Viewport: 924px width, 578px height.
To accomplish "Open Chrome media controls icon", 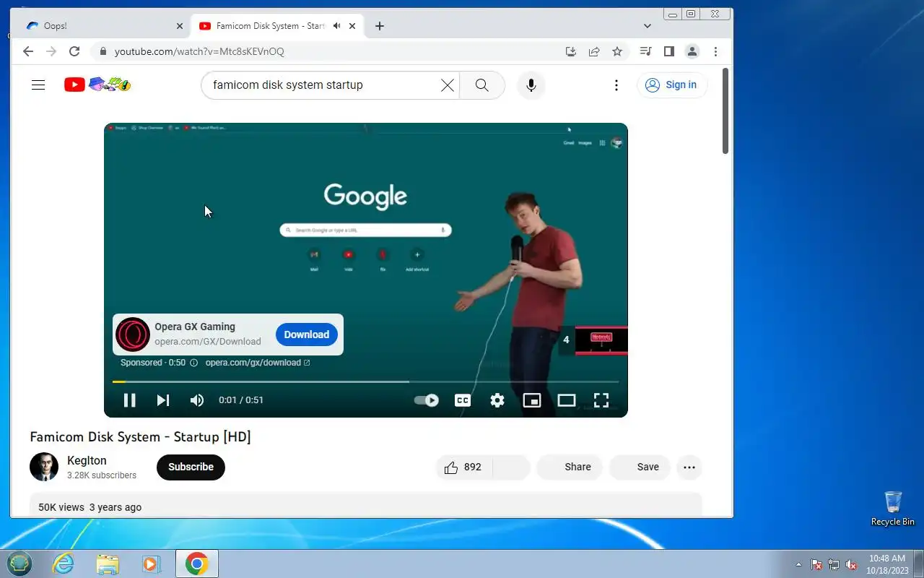I will [x=646, y=51].
